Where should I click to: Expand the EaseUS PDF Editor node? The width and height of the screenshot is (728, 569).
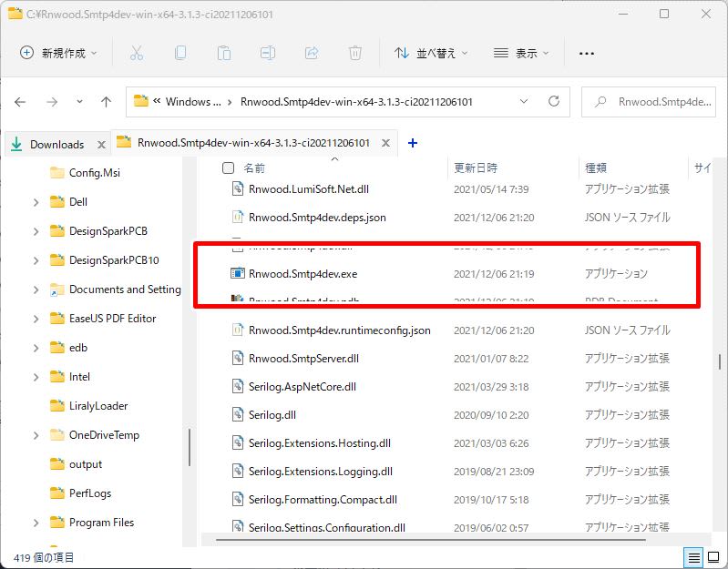(36, 319)
